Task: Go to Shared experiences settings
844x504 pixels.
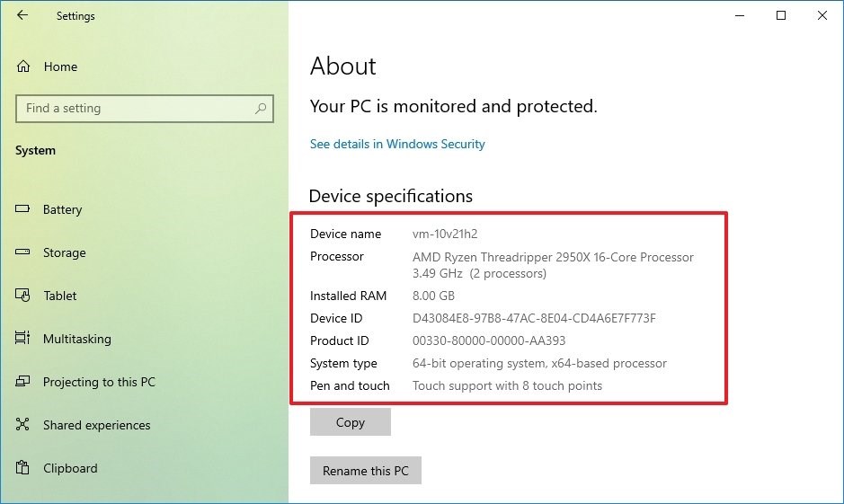Action: pos(96,425)
